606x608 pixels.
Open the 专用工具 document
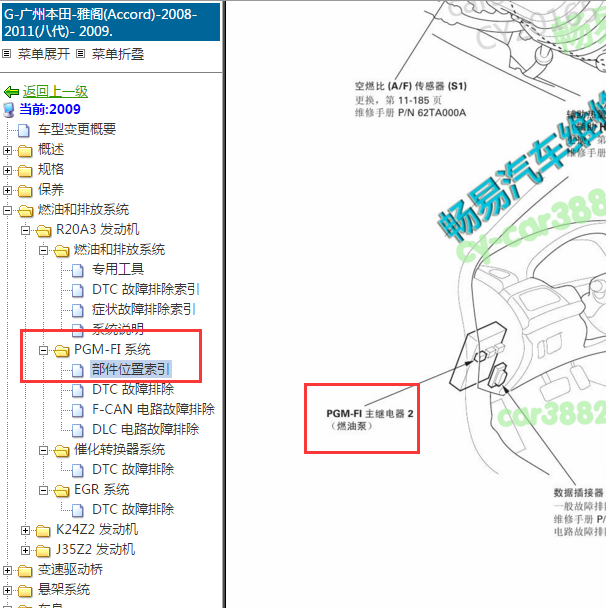(118, 269)
